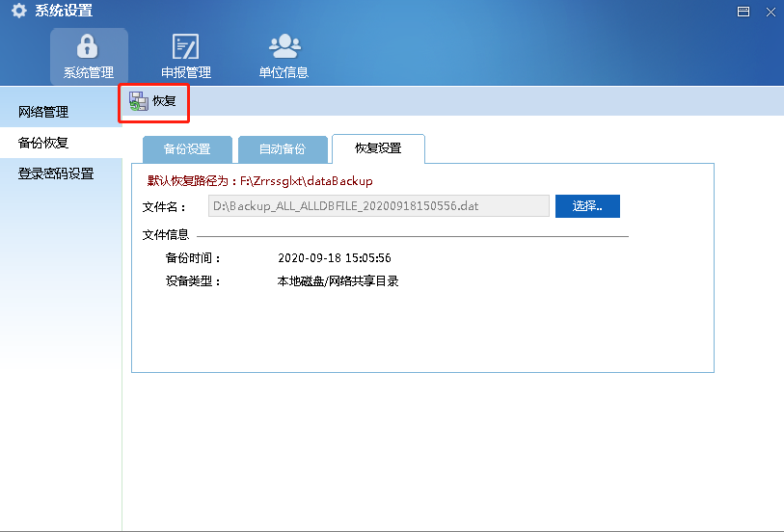Close the 系统设置 window
The width and height of the screenshot is (784, 532).
(x=771, y=12)
